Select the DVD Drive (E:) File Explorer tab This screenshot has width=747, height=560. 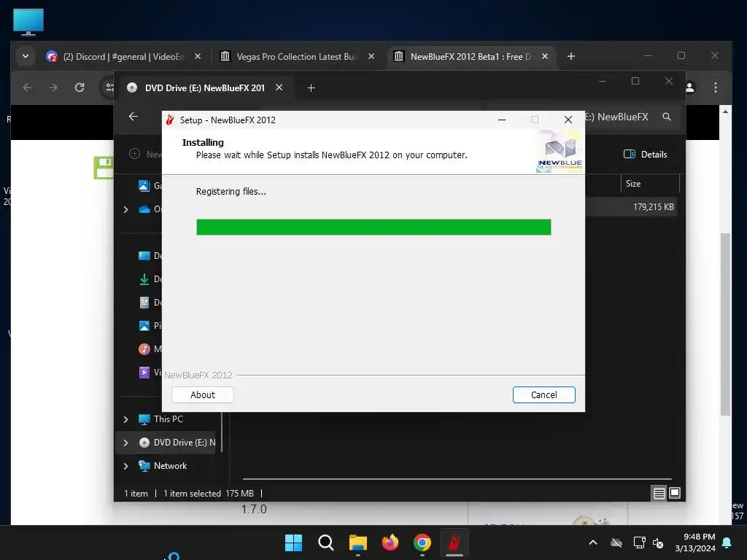205,88
